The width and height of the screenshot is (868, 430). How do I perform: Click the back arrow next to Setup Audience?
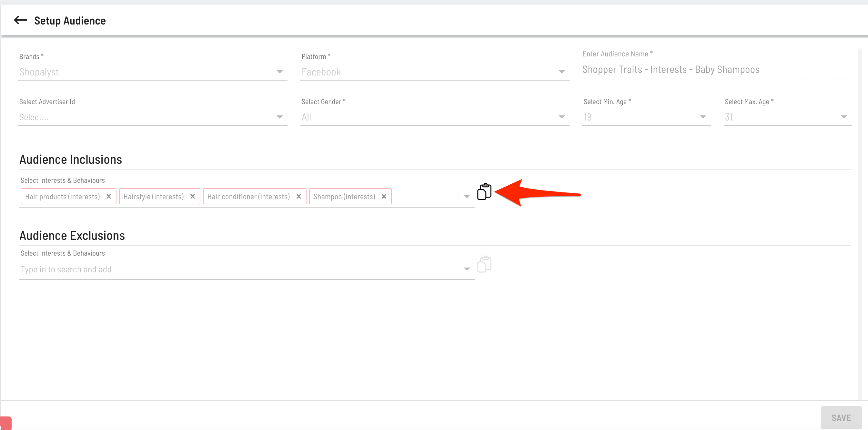20,20
